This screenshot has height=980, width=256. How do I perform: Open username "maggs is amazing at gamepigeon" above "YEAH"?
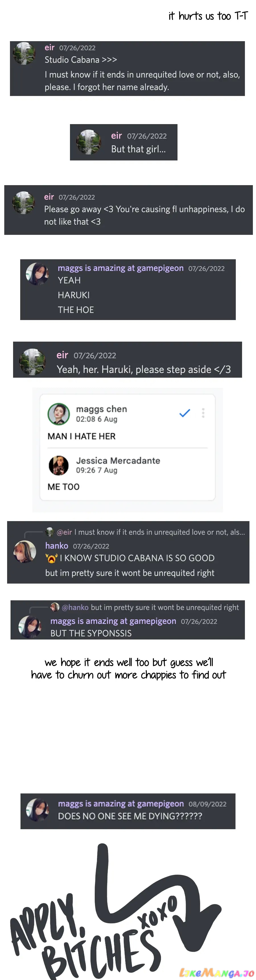coord(120,268)
